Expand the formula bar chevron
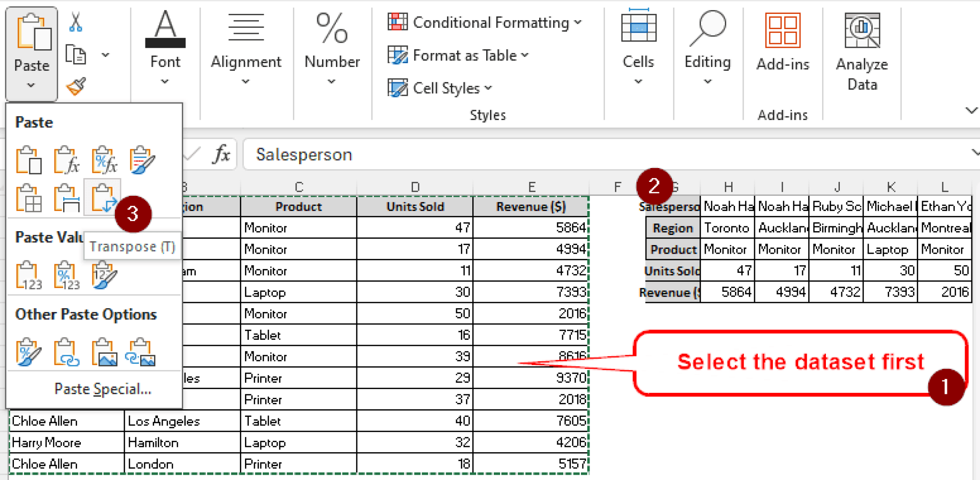The image size is (980, 480). 975,153
